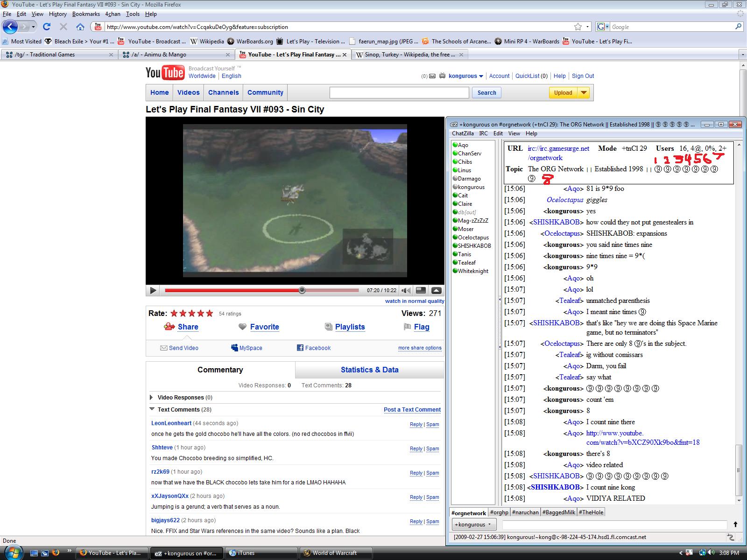Click the stop loading X icon
747x560 pixels.
(x=63, y=27)
